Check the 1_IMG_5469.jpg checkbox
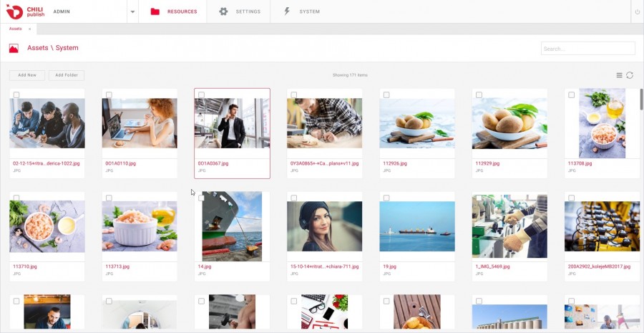The width and height of the screenshot is (644, 333). 479,198
